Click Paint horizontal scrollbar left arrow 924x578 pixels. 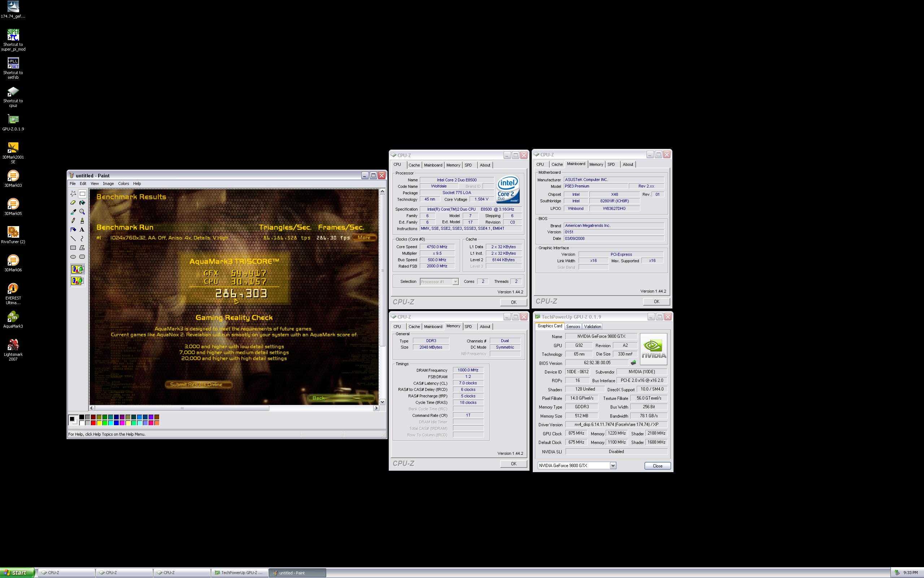point(92,408)
